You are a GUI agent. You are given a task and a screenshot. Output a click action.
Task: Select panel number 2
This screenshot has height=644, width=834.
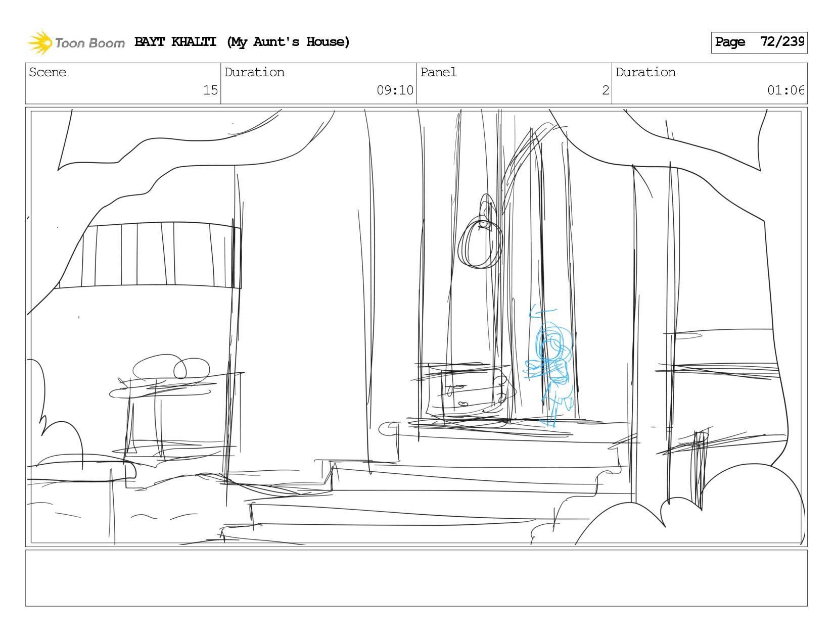605,90
